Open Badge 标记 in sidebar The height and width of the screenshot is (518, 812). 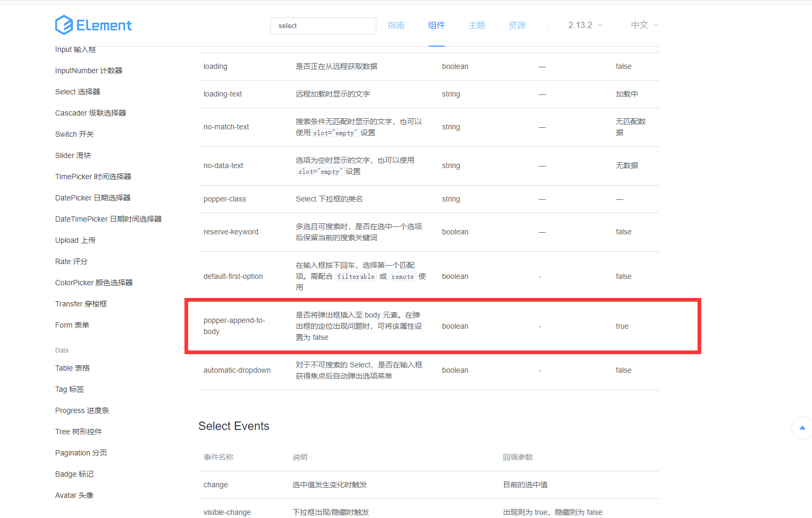click(74, 474)
